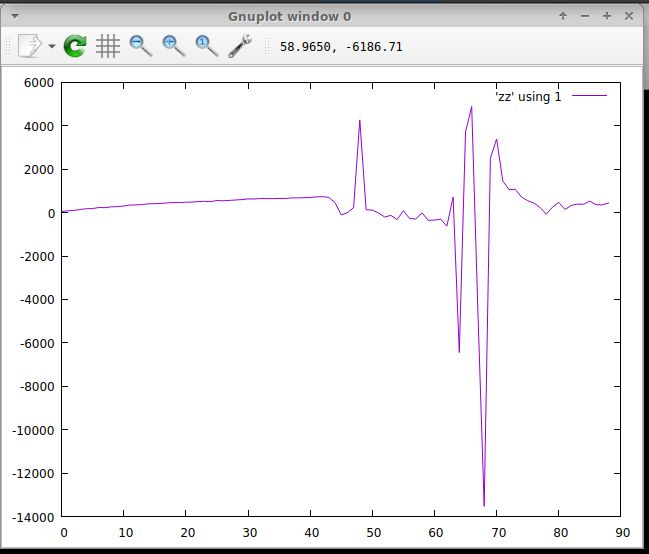Click y-axis label -2000
This screenshot has width=649, height=554.
(37, 257)
